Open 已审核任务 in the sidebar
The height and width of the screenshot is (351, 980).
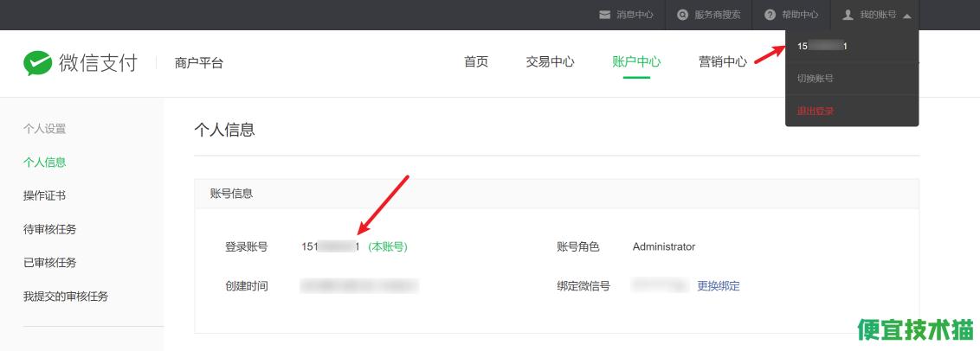pos(50,263)
